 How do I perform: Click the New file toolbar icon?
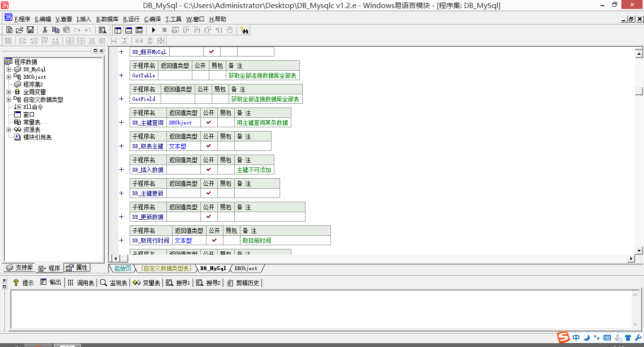coord(9,30)
